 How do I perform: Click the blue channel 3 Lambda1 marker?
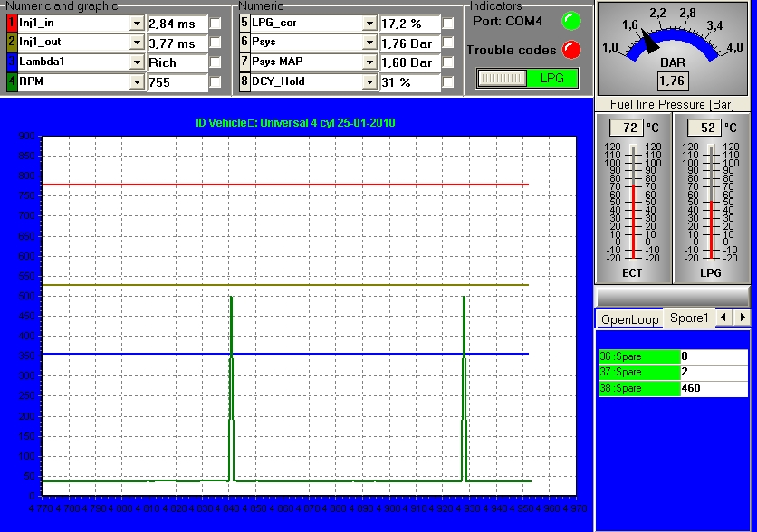coord(11,62)
